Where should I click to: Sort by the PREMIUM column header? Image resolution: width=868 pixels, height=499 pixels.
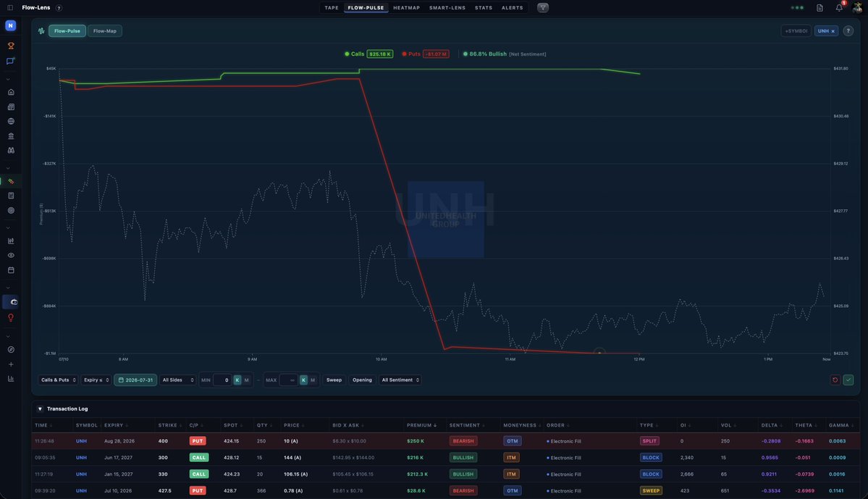(421, 425)
